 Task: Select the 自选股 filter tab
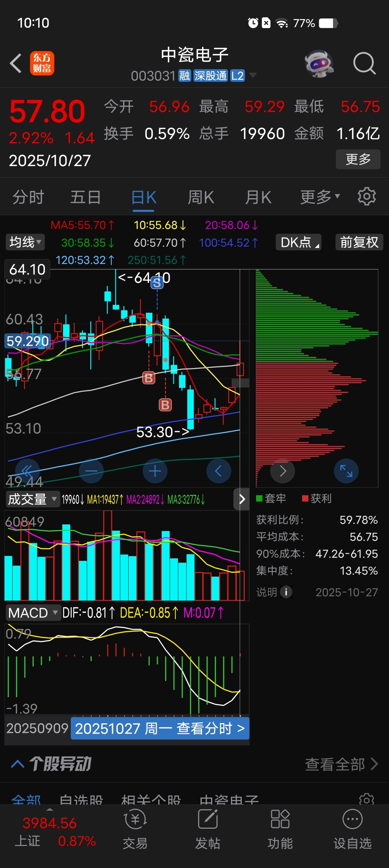(x=81, y=800)
